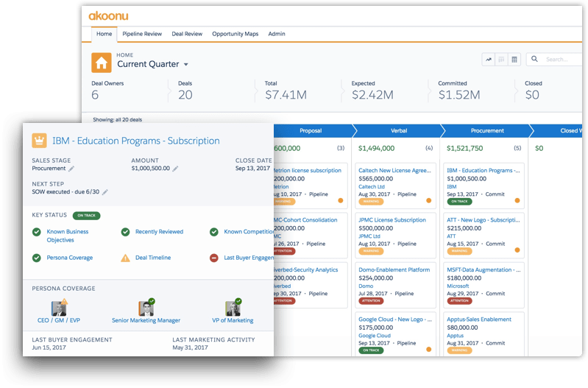Screen dimensions: 588x388
Task: Open Microsoft account link
Action: (458, 286)
